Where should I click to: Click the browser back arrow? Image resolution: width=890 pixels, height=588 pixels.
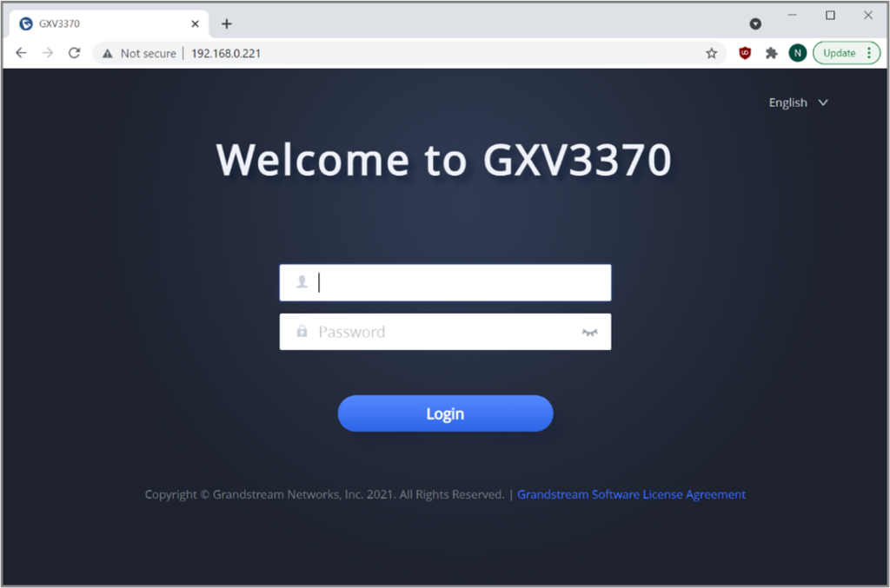[21, 53]
